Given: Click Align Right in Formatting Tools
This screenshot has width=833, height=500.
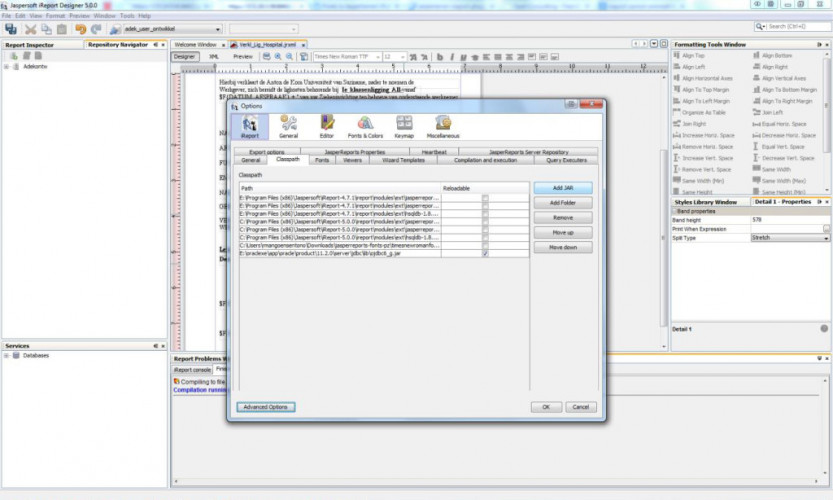Looking at the screenshot, I should click(x=770, y=67).
